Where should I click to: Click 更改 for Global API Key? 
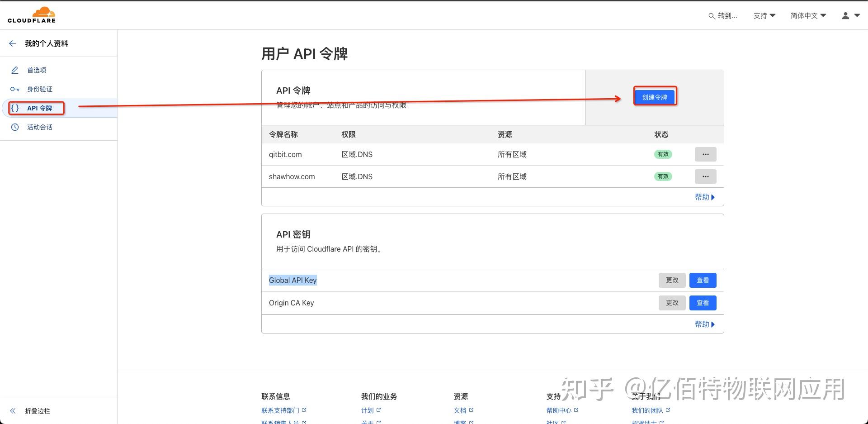click(x=672, y=280)
